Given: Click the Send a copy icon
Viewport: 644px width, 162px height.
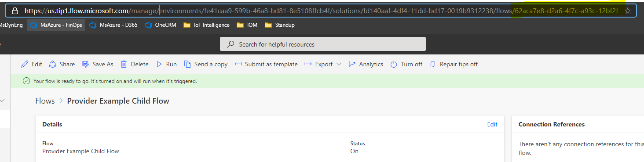Looking at the screenshot, I should tap(187, 64).
